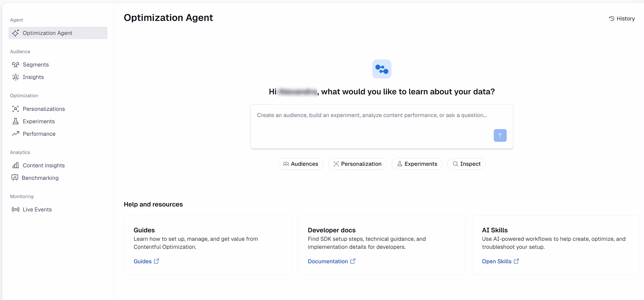Follow the Open Skills link

tap(500, 261)
